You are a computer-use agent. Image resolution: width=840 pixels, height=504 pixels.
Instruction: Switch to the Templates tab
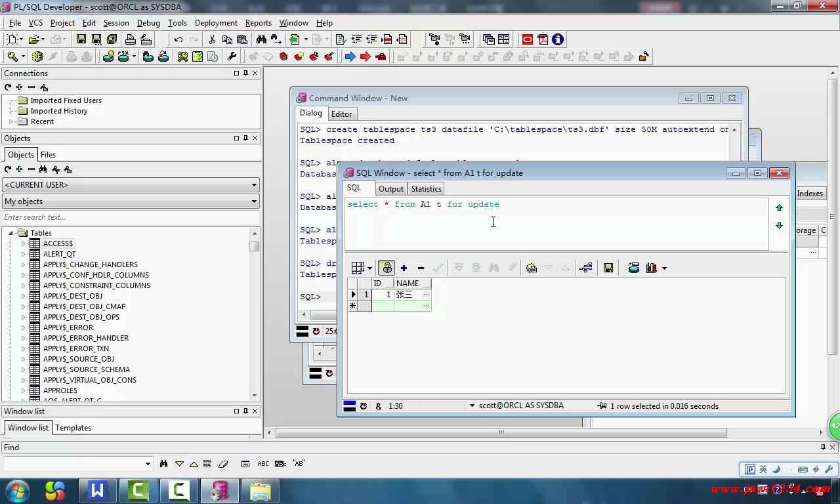[73, 428]
